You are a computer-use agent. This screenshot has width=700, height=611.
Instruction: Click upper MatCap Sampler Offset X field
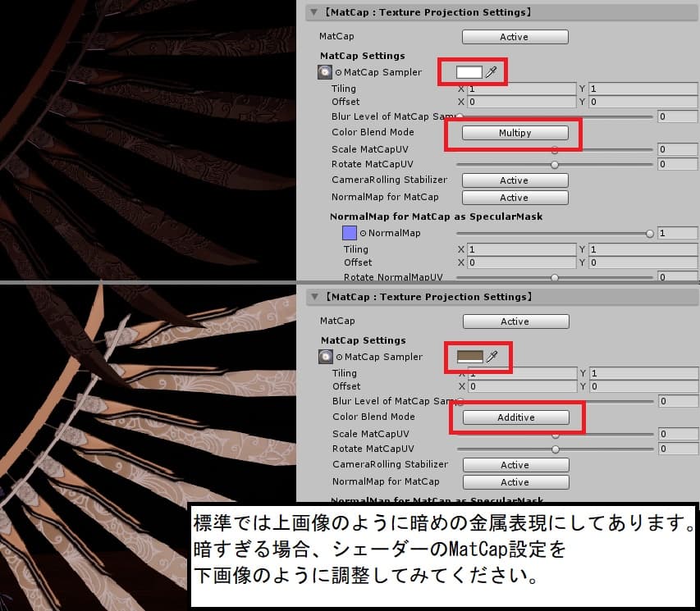pyautogui.click(x=521, y=102)
